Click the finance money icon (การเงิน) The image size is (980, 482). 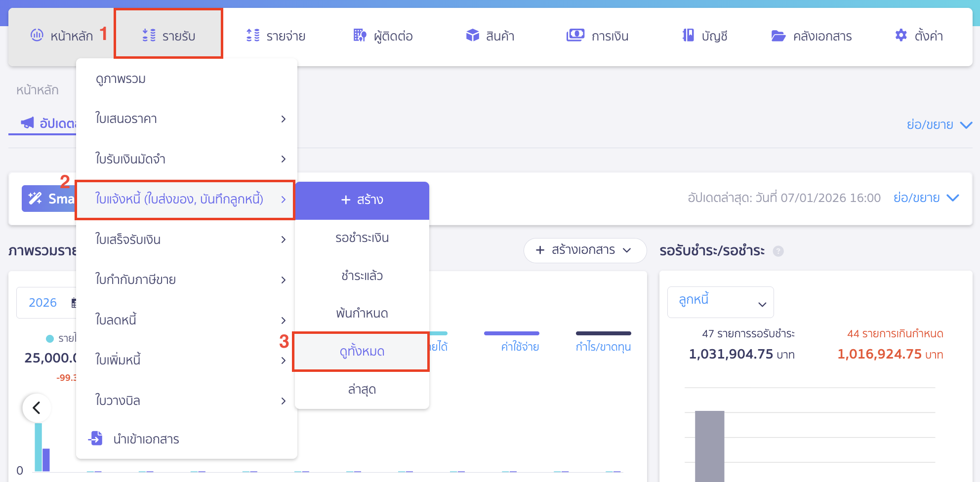pos(575,36)
